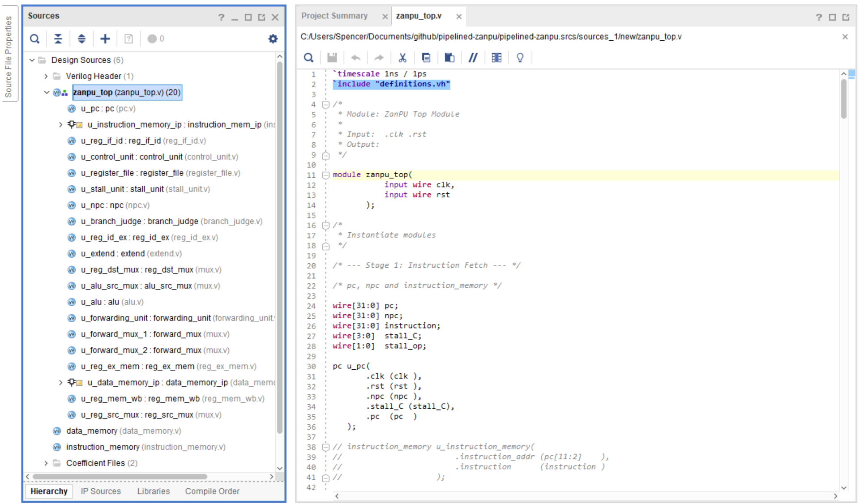Toggle column selection mode icon
The image size is (864, 504).
pos(496,58)
